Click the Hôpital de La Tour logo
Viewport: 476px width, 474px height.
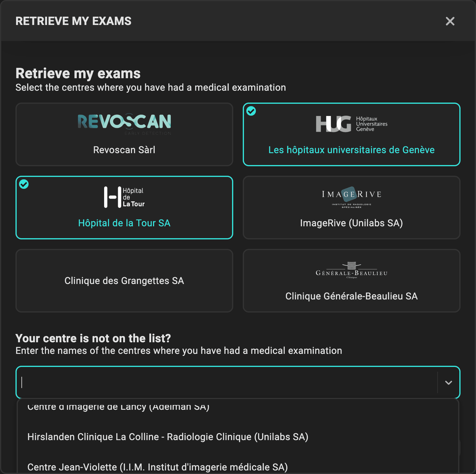pyautogui.click(x=124, y=197)
